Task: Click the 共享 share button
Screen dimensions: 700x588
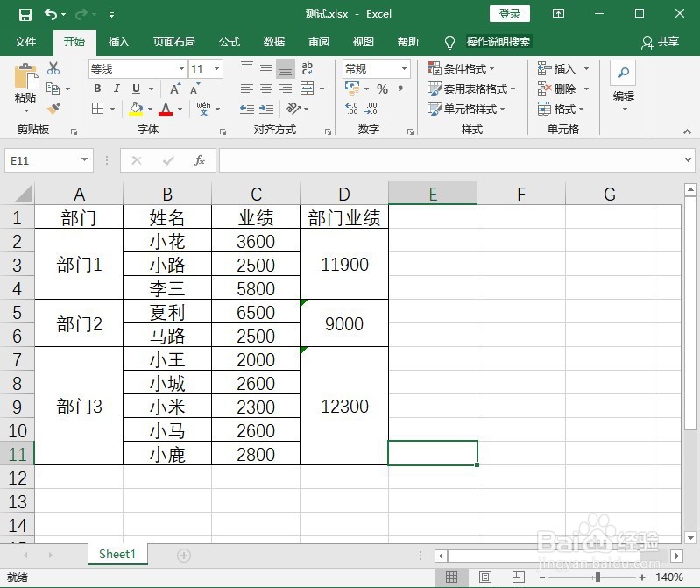Action: 661,42
